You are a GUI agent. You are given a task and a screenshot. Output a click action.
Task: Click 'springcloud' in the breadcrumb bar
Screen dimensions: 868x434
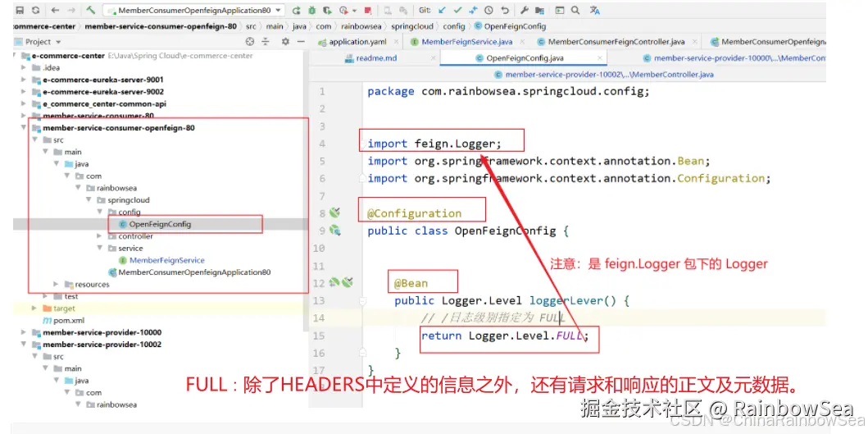point(414,26)
